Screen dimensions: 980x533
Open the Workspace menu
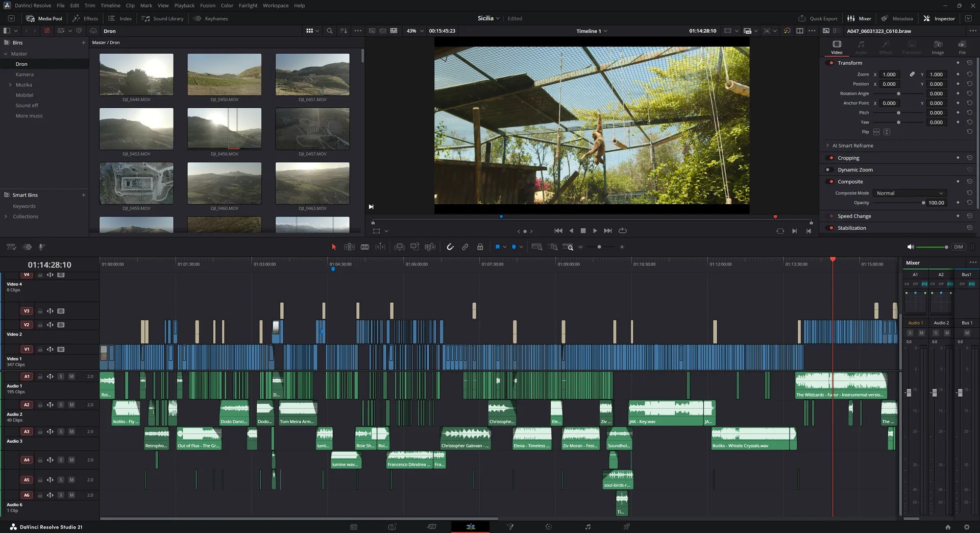pos(276,6)
